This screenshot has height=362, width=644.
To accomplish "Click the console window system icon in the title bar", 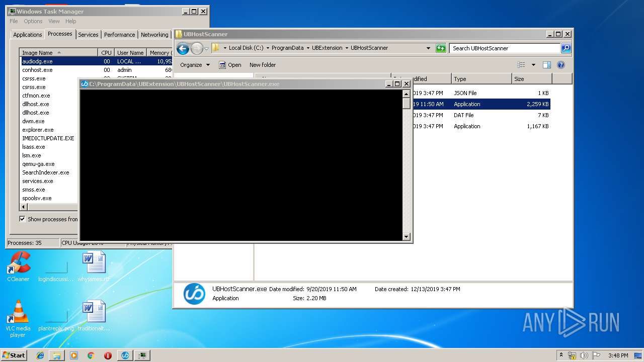I will click(85, 84).
